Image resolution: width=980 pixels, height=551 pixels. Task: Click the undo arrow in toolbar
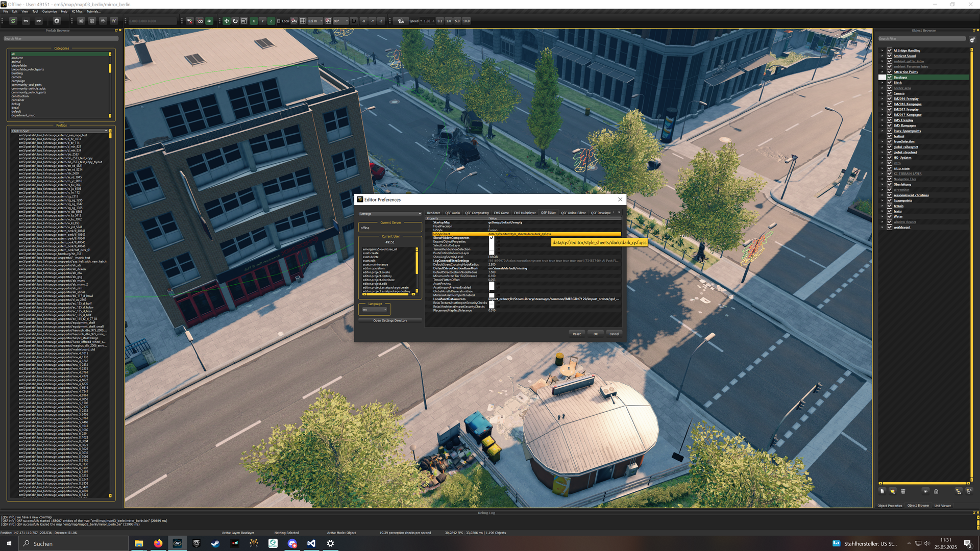pyautogui.click(x=26, y=21)
